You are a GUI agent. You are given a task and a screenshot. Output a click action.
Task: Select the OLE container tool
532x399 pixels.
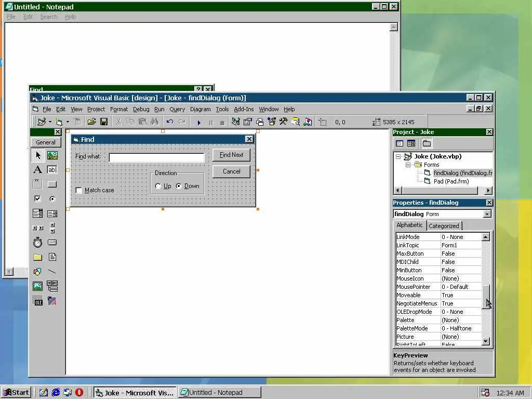coord(37,301)
